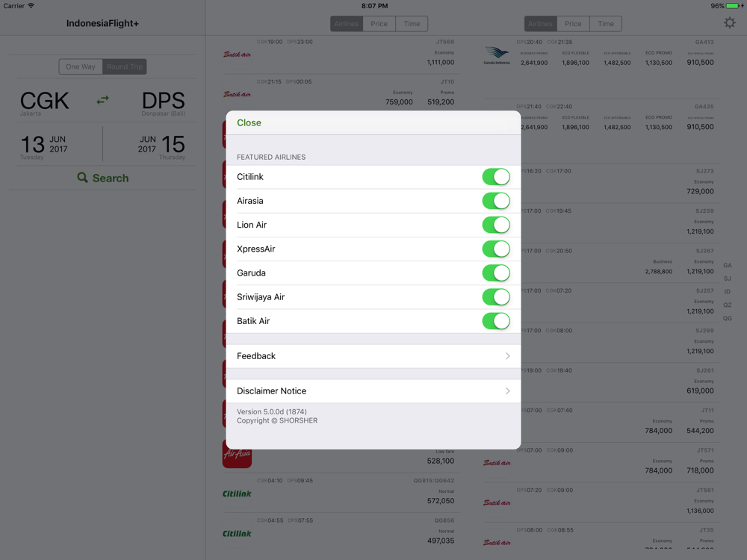Close the airlines settings popup

pyautogui.click(x=249, y=123)
